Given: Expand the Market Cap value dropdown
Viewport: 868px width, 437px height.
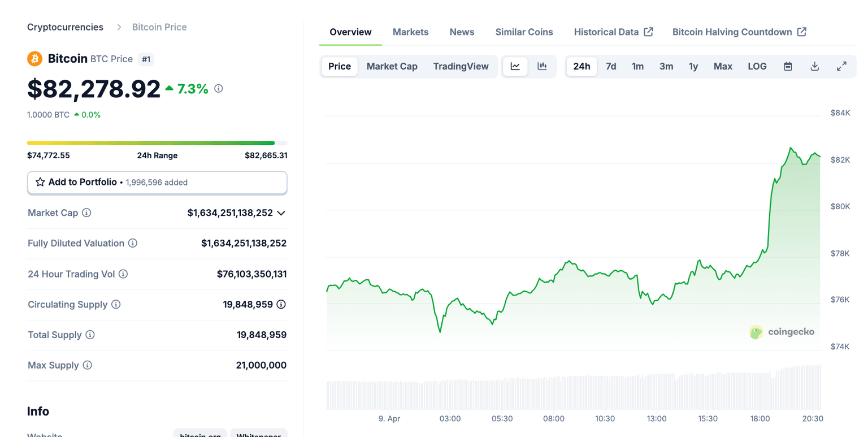Looking at the screenshot, I should [281, 214].
